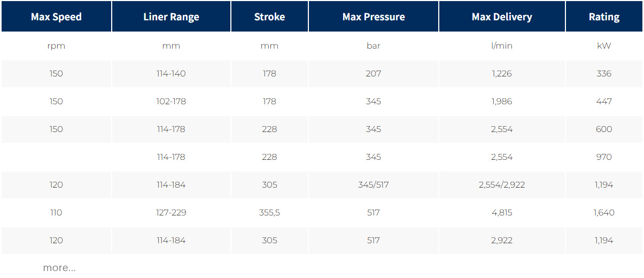Select the 1,640 kW rating cell

tap(604, 213)
